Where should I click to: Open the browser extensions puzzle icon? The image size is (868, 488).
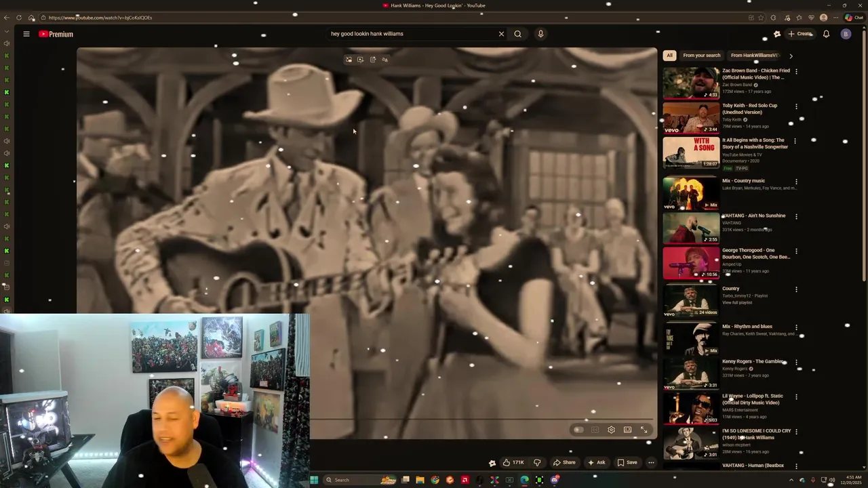[773, 18]
